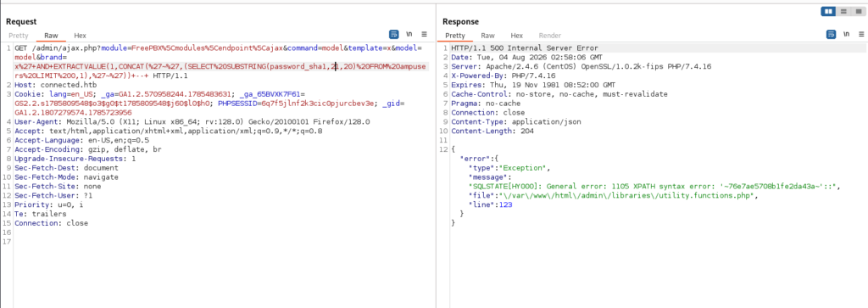Click the Request pane heading
The height and width of the screenshot is (308, 868).
(x=21, y=21)
